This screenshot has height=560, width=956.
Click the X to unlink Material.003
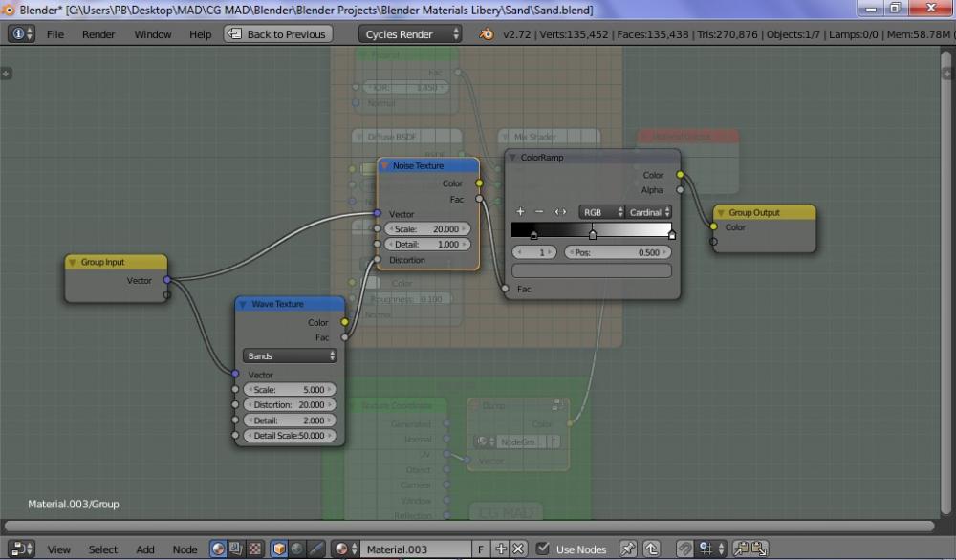tap(519, 549)
